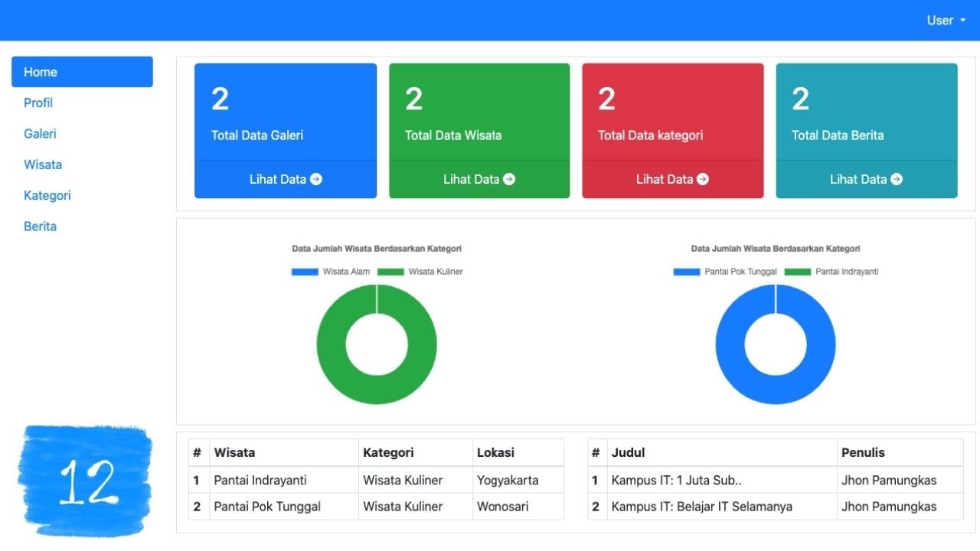Click the arrow icon in kategori card
Screen dimensions: 980x551
click(703, 179)
